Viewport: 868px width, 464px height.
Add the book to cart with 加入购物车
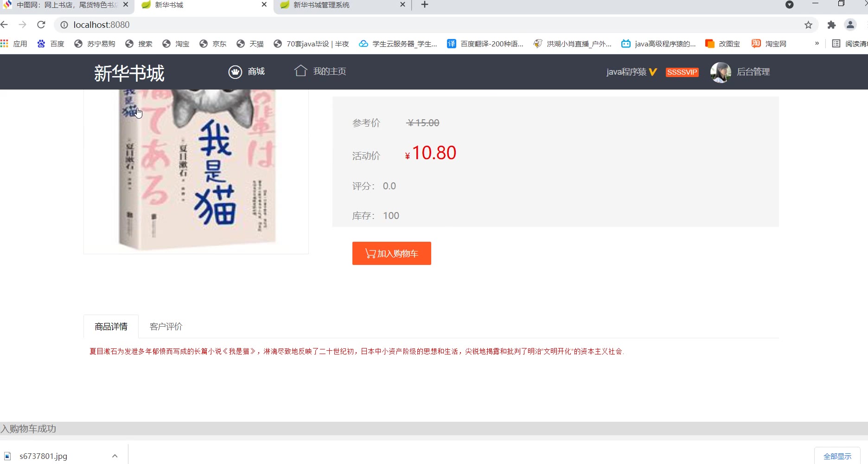tap(392, 253)
